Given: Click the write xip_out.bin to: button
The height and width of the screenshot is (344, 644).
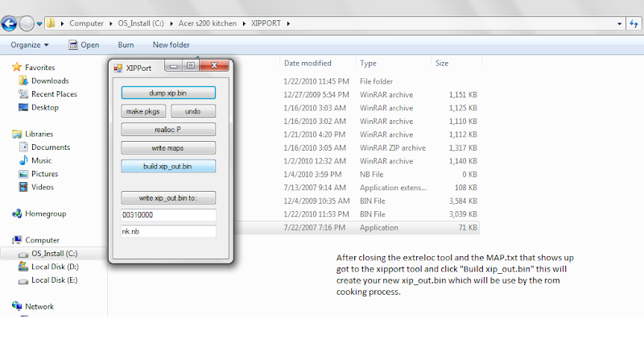Looking at the screenshot, I should coord(168,198).
